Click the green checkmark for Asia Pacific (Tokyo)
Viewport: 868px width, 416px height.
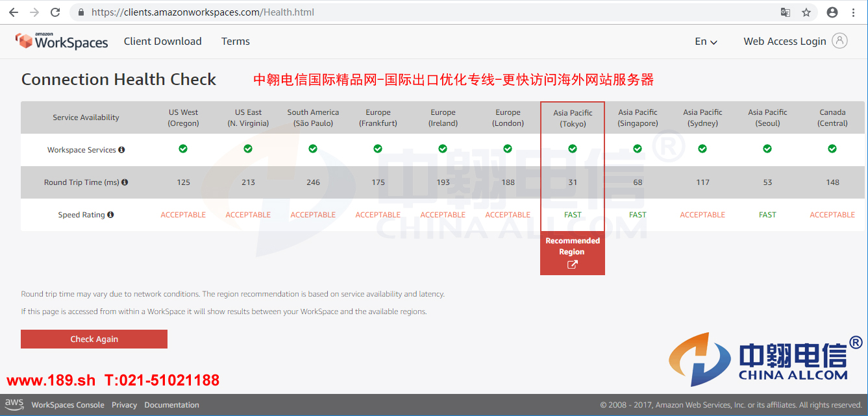click(x=572, y=149)
